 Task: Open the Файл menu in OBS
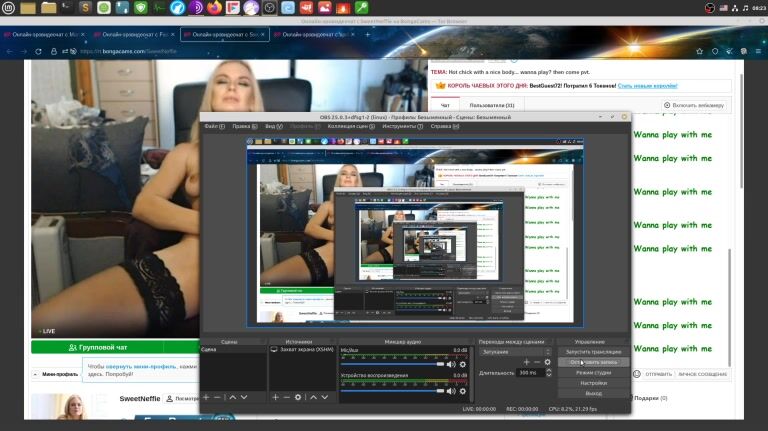211,127
